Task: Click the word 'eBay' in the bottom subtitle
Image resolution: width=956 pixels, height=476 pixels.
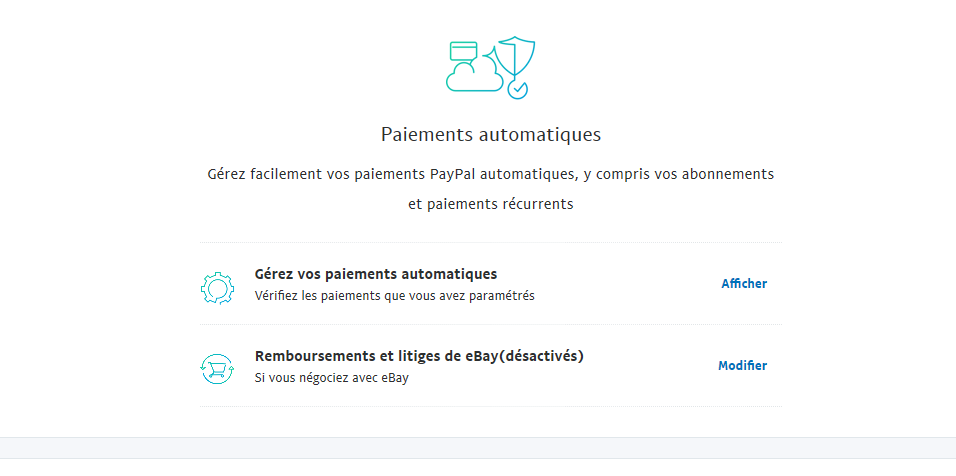Action: (x=393, y=378)
